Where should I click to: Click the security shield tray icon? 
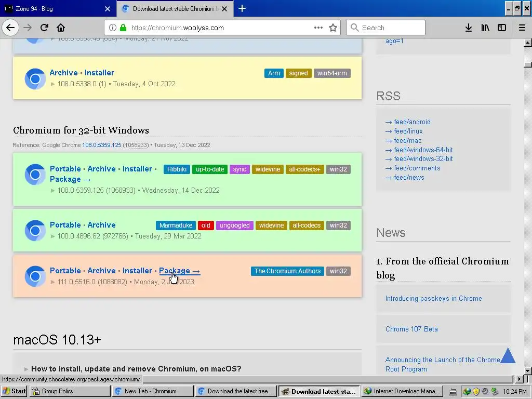476,392
